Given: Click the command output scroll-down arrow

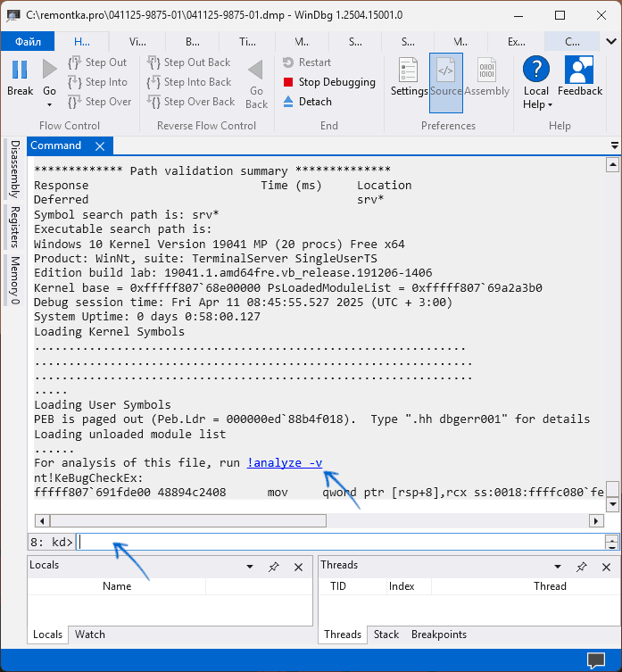Looking at the screenshot, I should point(612,504).
